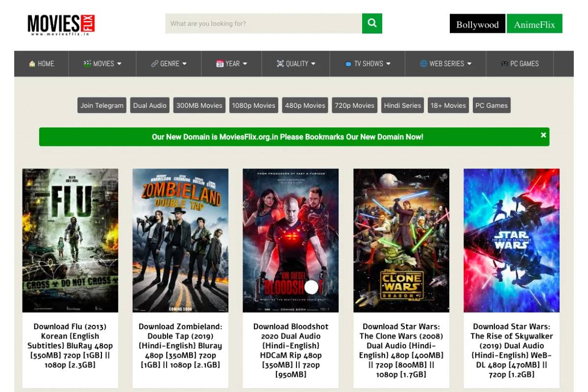Click the calendar icon beside YEAR
Image resolution: width=588 pixels, height=392 pixels.
point(220,64)
